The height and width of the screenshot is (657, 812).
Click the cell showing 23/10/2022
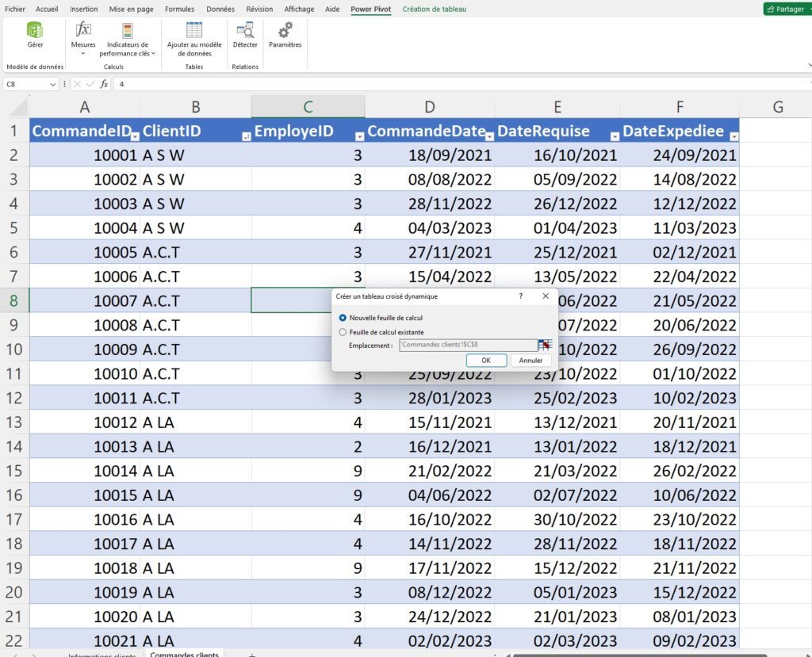680,519
